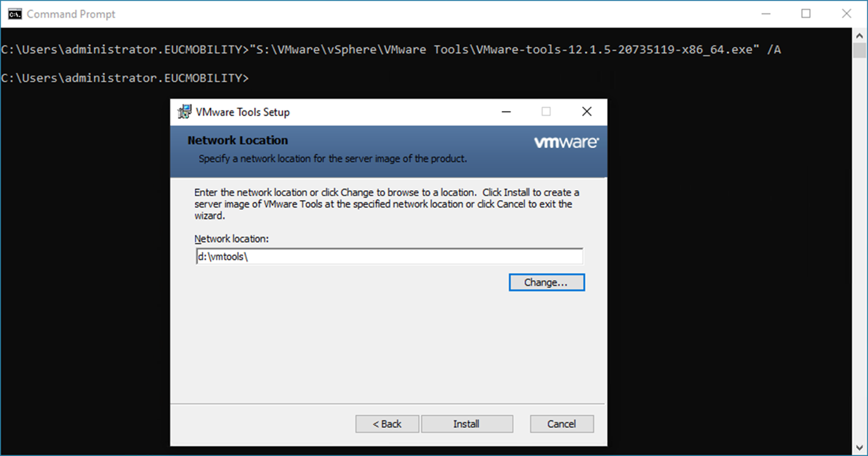Start the server image with Install
This screenshot has height=456, width=868.
tap(467, 424)
